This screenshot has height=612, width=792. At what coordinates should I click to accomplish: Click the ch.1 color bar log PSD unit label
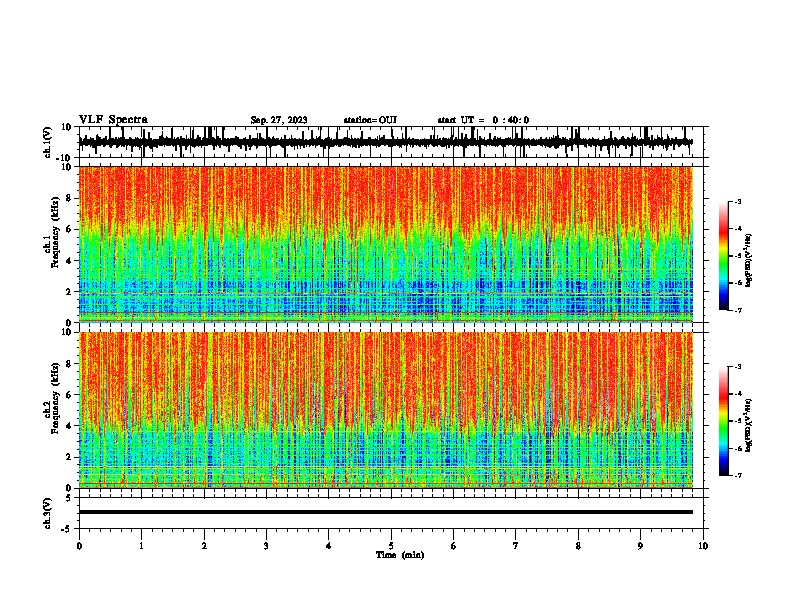click(x=748, y=261)
